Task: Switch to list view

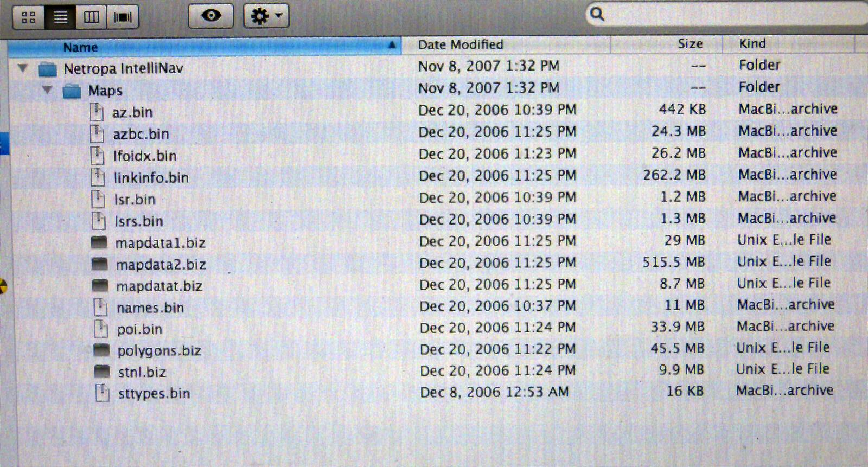Action: (x=60, y=17)
